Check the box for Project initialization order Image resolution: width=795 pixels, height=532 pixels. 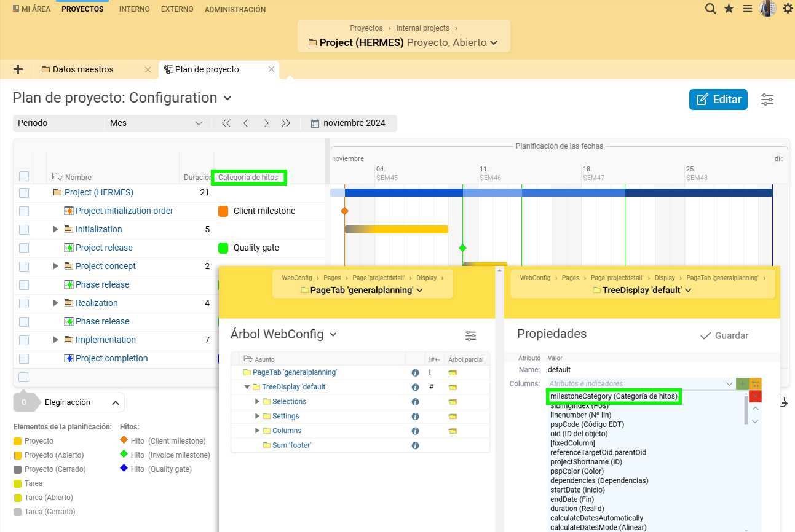coord(24,211)
